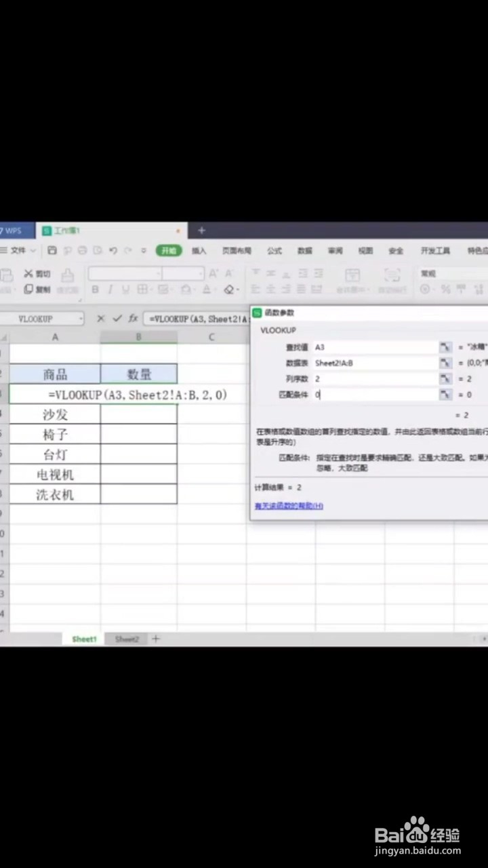488x868 pixels.
Task: Expand quick access toolbar customize arrow
Action: [144, 250]
